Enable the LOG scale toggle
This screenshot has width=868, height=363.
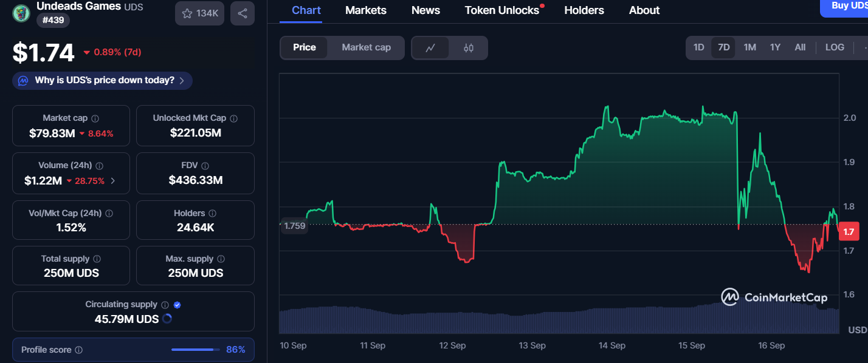(835, 47)
